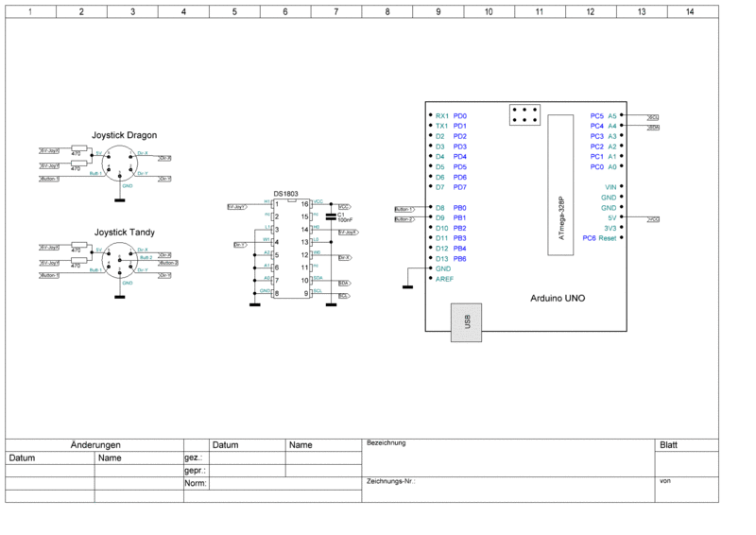756x535 pixels.
Task: Click column number 7 in the top ruler
Action: tap(336, 11)
